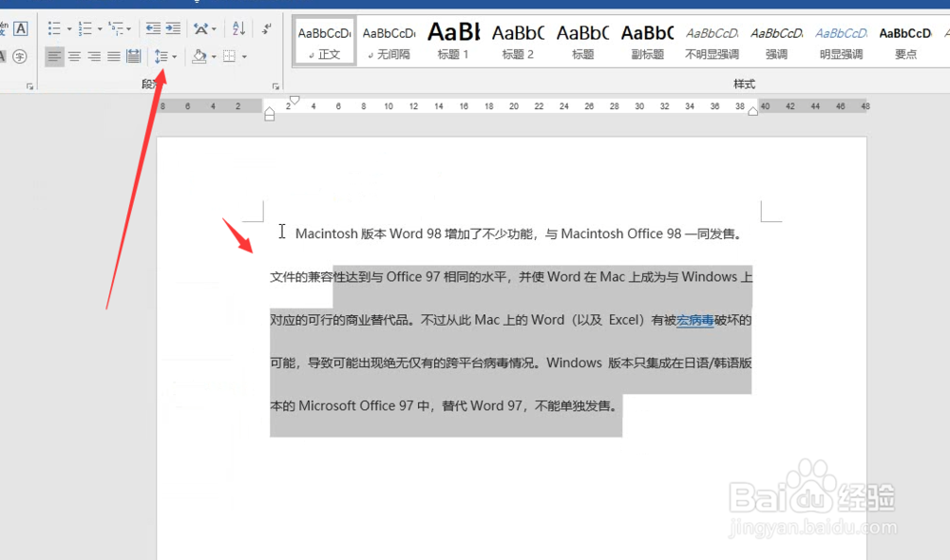Click the first line indent marker on ruler
This screenshot has width=950, height=560.
(294, 100)
